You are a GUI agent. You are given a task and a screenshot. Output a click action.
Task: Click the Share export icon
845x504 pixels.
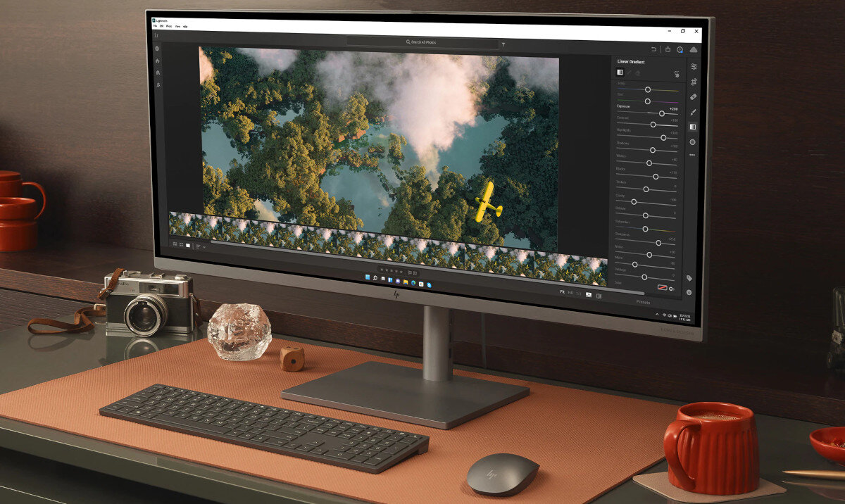[x=668, y=49]
